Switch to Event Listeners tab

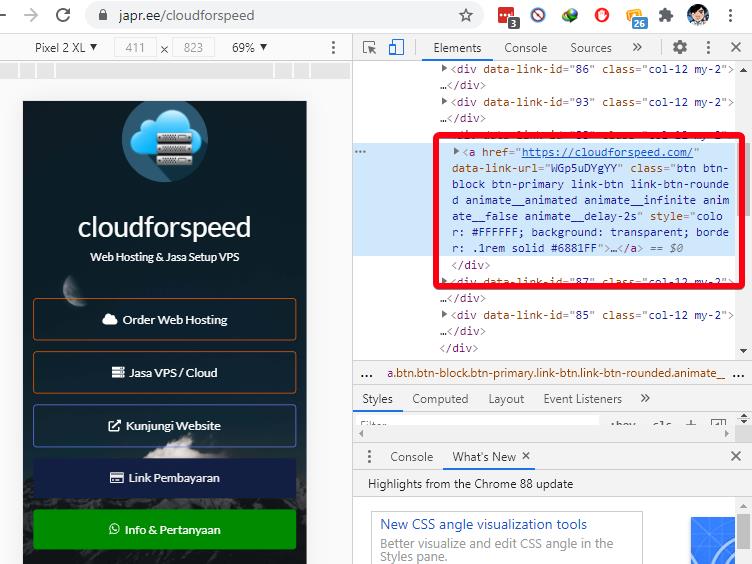pos(582,399)
